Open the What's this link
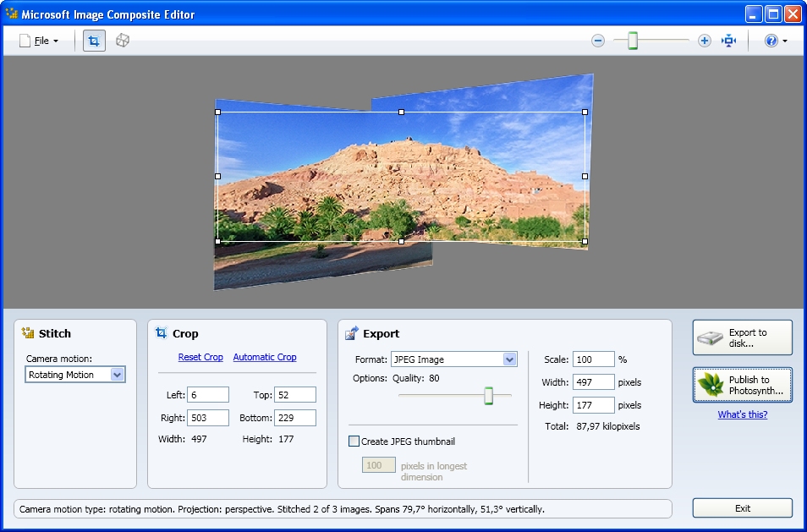 (742, 414)
